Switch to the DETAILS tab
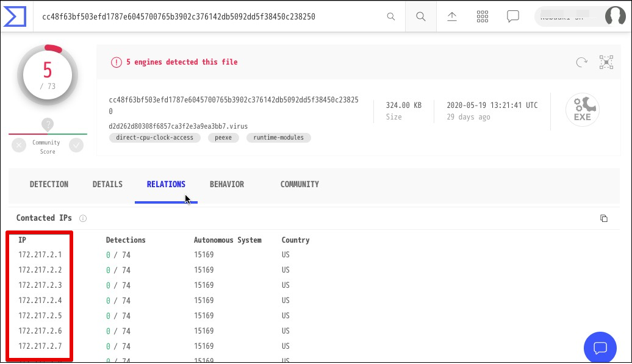 click(x=107, y=184)
